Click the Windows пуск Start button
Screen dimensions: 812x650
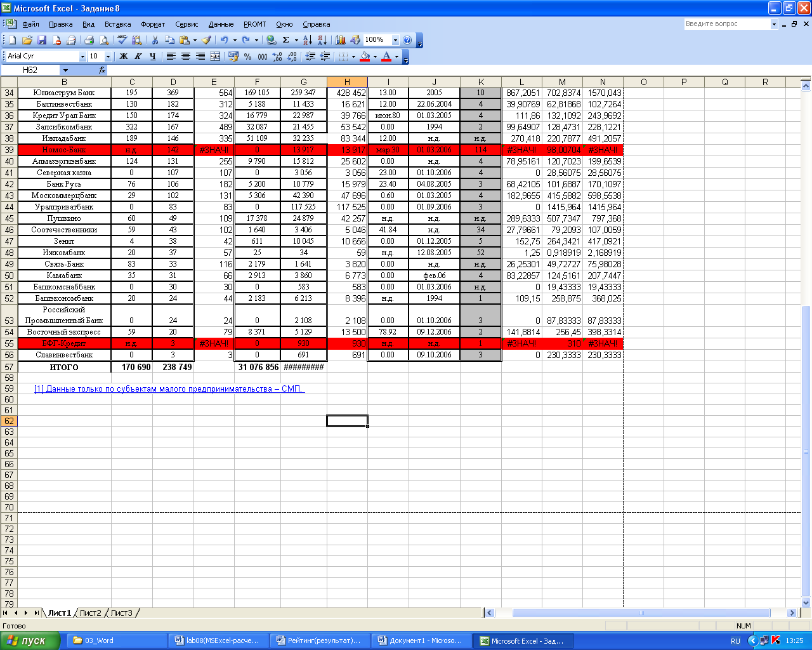pyautogui.click(x=30, y=640)
